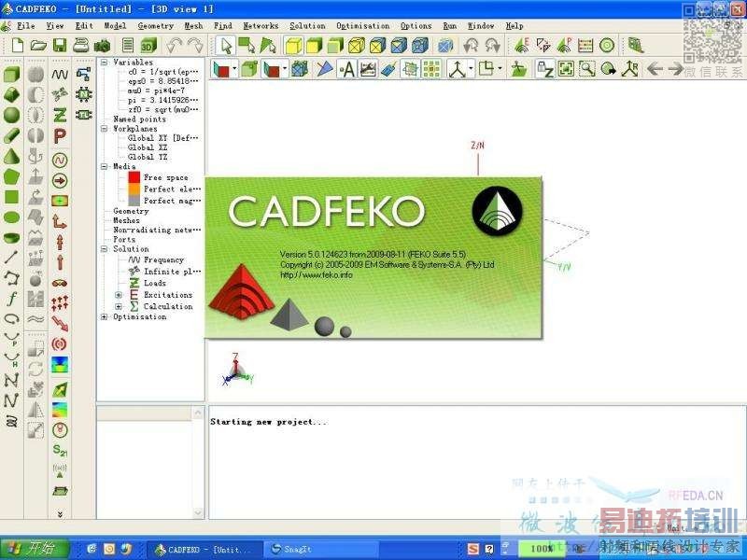The height and width of the screenshot is (560, 747).
Task: Click the Perfect magnetic grey swatch
Action: pos(134,201)
